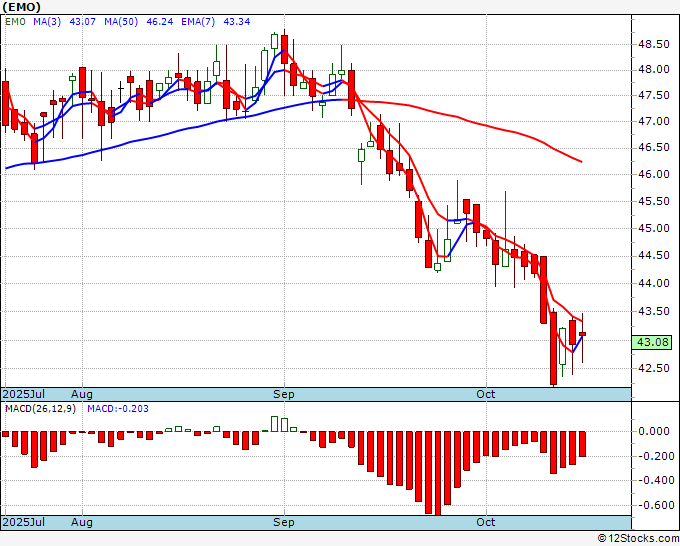Click the 43.50 price axis label

pos(654,311)
